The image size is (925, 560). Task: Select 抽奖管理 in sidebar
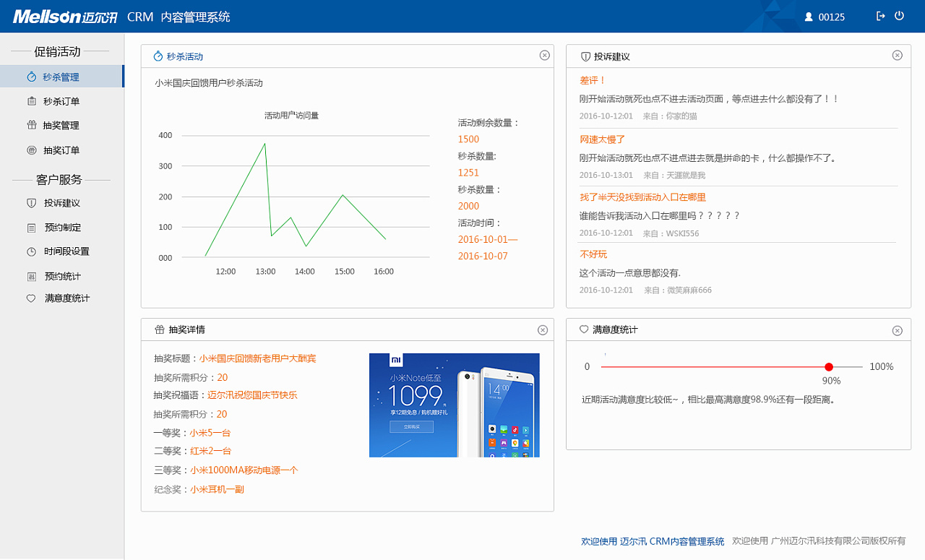point(62,125)
